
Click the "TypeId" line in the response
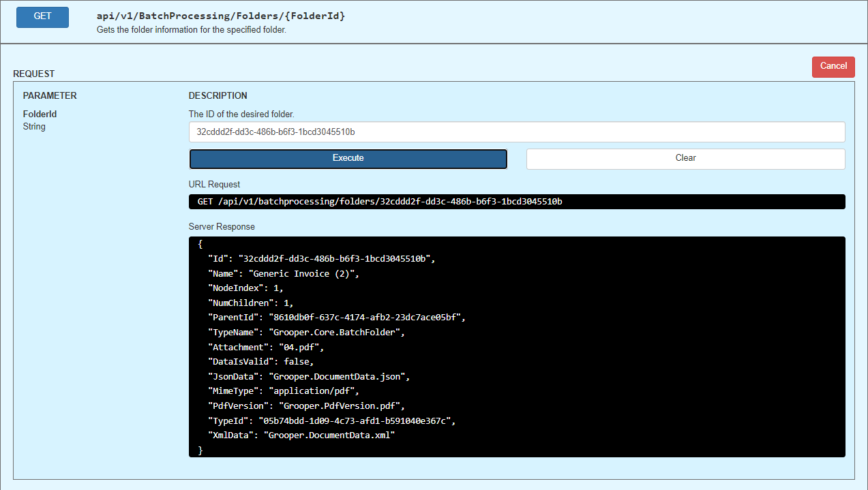(331, 420)
